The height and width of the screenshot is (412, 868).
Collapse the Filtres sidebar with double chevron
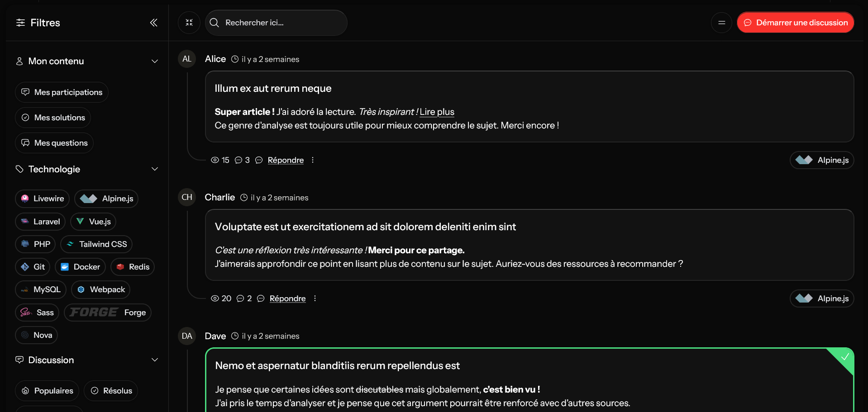click(154, 23)
